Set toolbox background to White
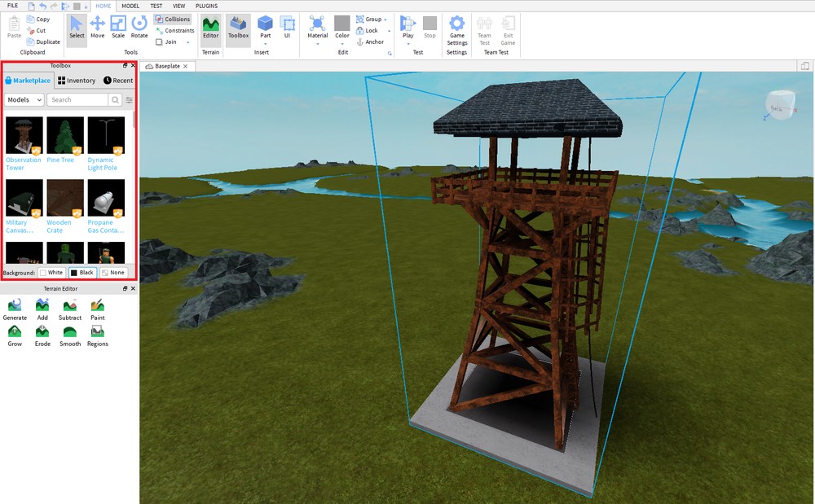The height and width of the screenshot is (504, 815). (x=51, y=272)
